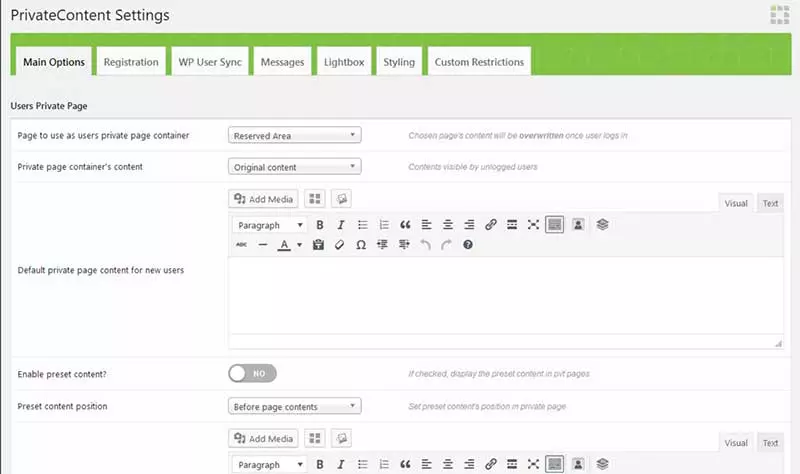This screenshot has width=800, height=474.
Task: Open distraction-free fullscreen in first editor
Action: (533, 225)
